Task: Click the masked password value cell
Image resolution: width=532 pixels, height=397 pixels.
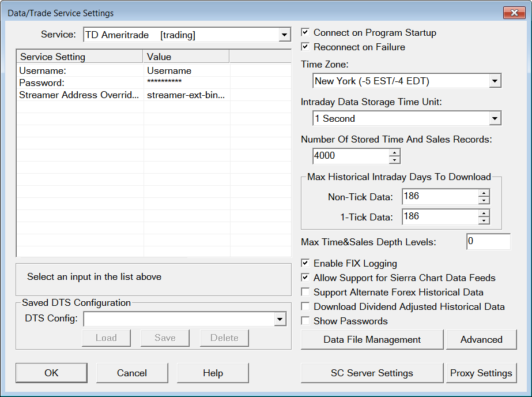Action: click(x=187, y=83)
